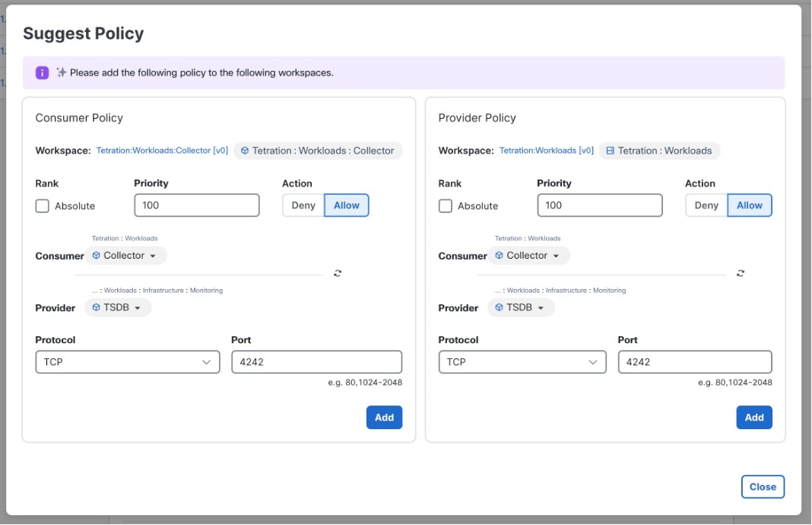812x525 pixels.
Task: Open Tetration:Workloads:Collector [v0] workspace link
Action: [x=162, y=151]
